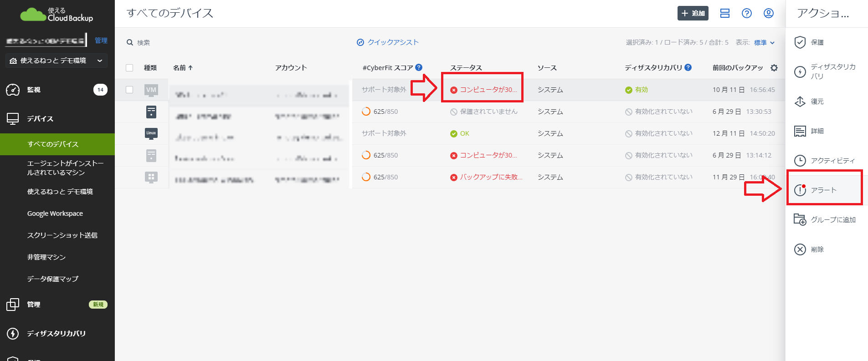Open the user account icon

(x=769, y=13)
